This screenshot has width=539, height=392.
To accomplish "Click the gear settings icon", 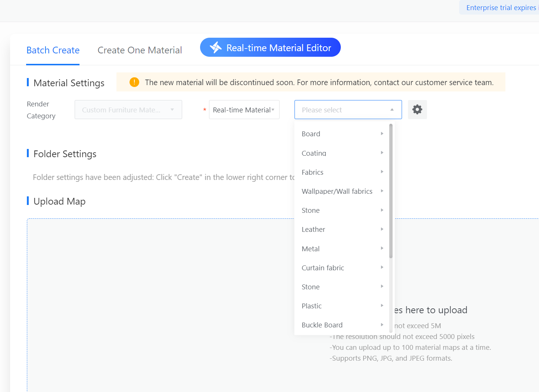I will tap(417, 109).
